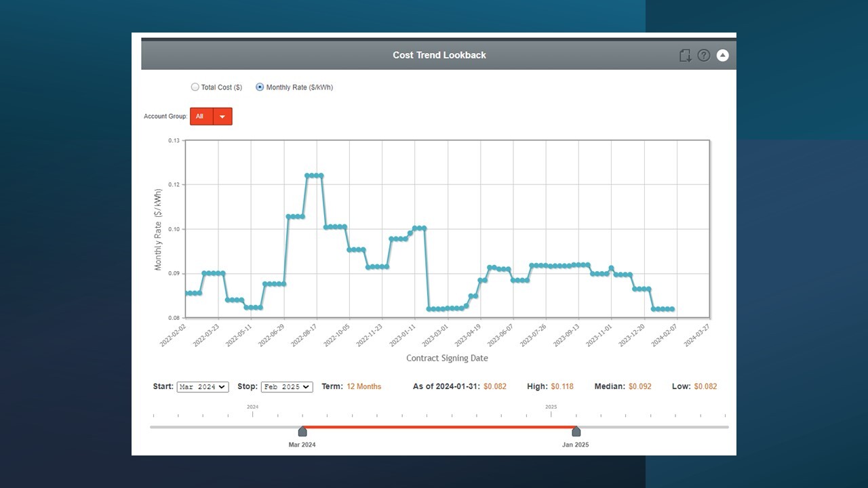Viewport: 868px width, 488px height.
Task: Expand the Start month dropdown
Action: click(202, 387)
